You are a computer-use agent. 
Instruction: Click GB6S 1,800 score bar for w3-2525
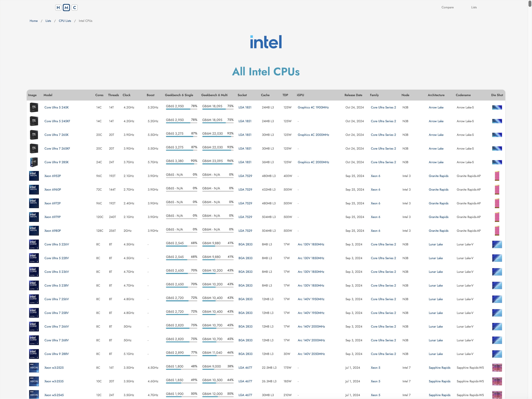(x=181, y=367)
